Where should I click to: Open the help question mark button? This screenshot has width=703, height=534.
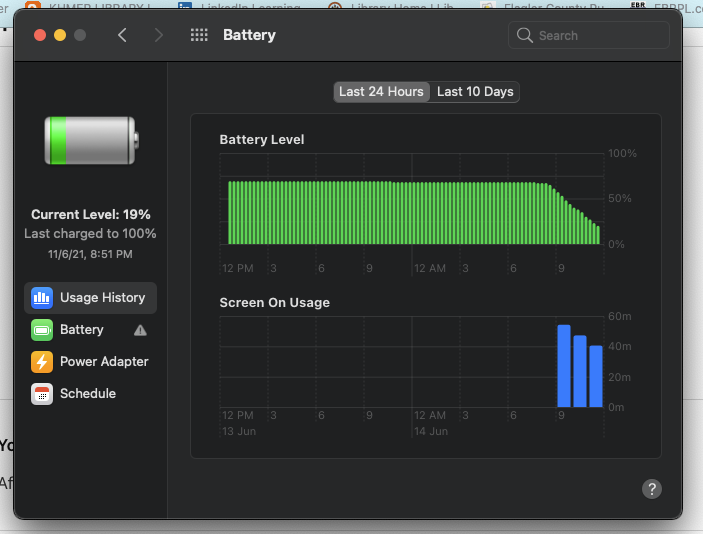click(x=651, y=489)
